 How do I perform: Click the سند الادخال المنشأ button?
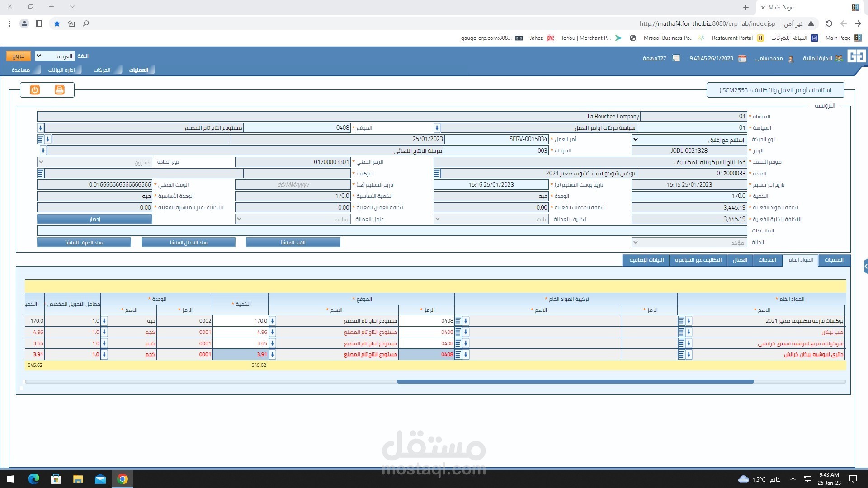coord(189,243)
